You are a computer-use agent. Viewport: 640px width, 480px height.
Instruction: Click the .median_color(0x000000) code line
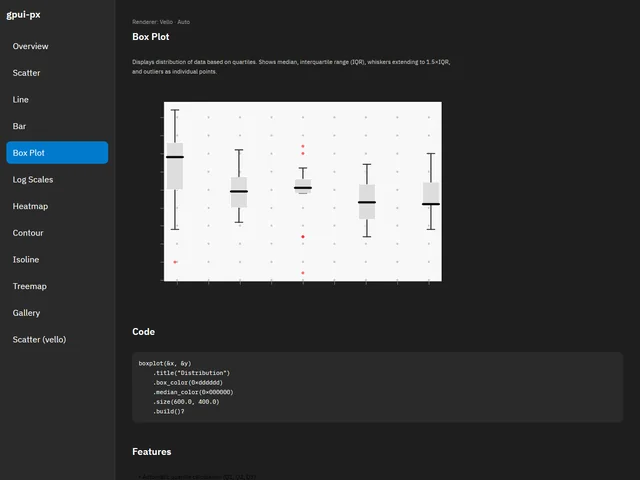(193, 392)
